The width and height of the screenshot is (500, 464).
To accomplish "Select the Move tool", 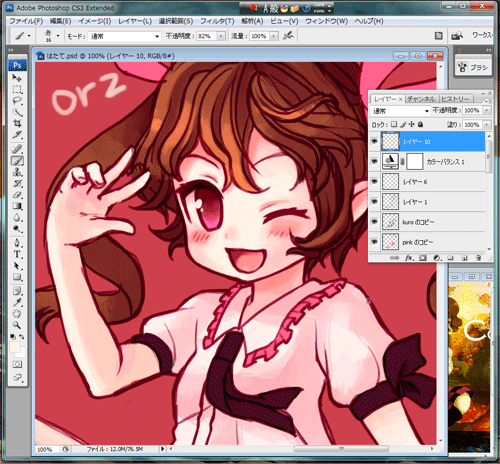I will pos(17,78).
